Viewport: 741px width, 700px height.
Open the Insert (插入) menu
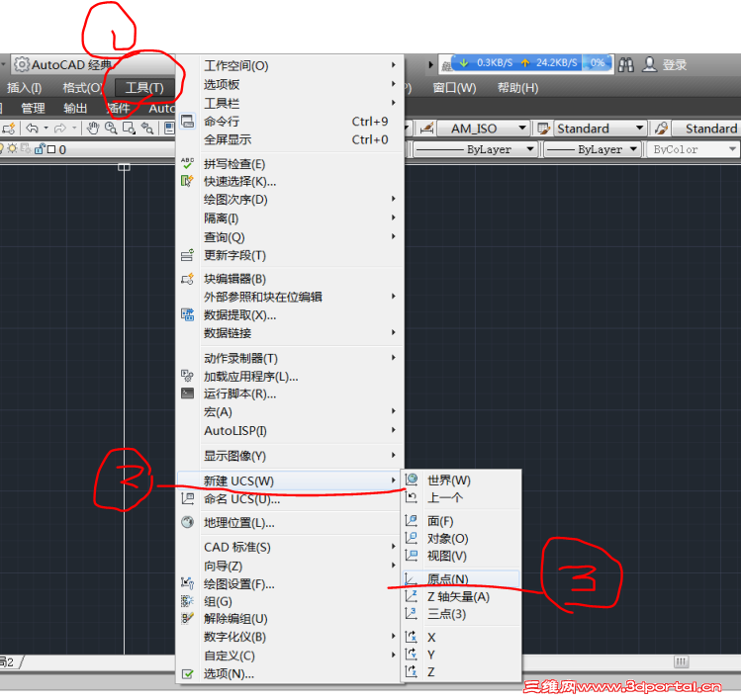[24, 88]
